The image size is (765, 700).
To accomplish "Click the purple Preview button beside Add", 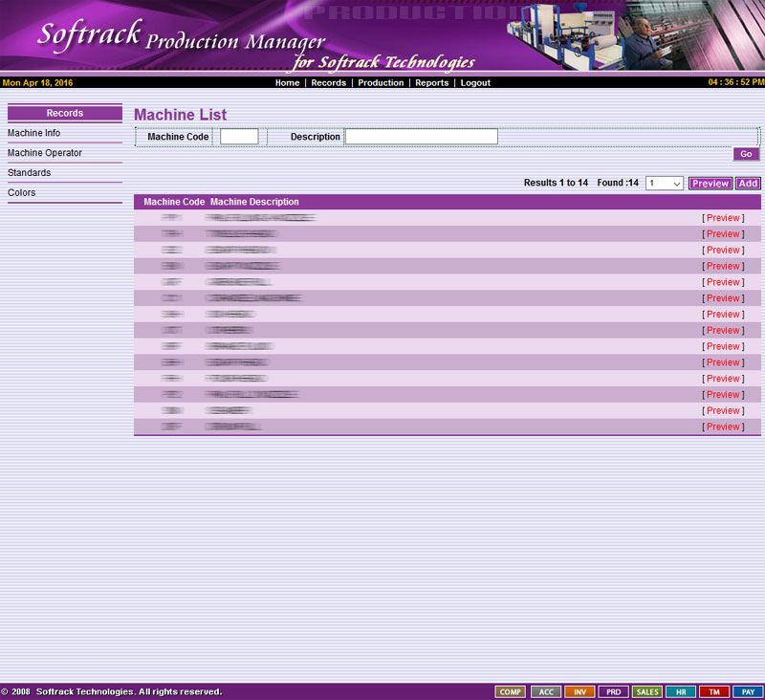I will tap(710, 184).
